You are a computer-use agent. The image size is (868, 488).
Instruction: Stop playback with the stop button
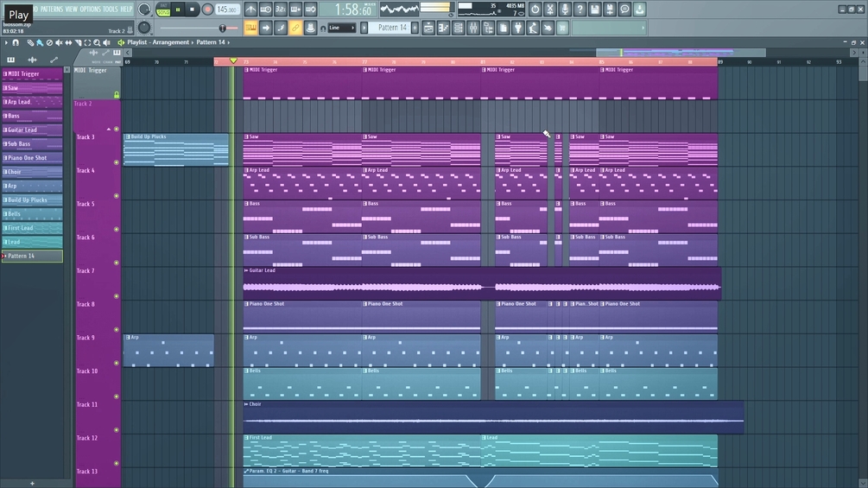[192, 10]
